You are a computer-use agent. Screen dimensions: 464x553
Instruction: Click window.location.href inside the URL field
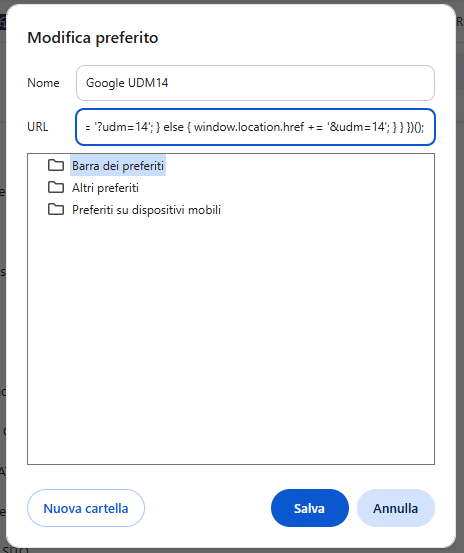point(249,127)
